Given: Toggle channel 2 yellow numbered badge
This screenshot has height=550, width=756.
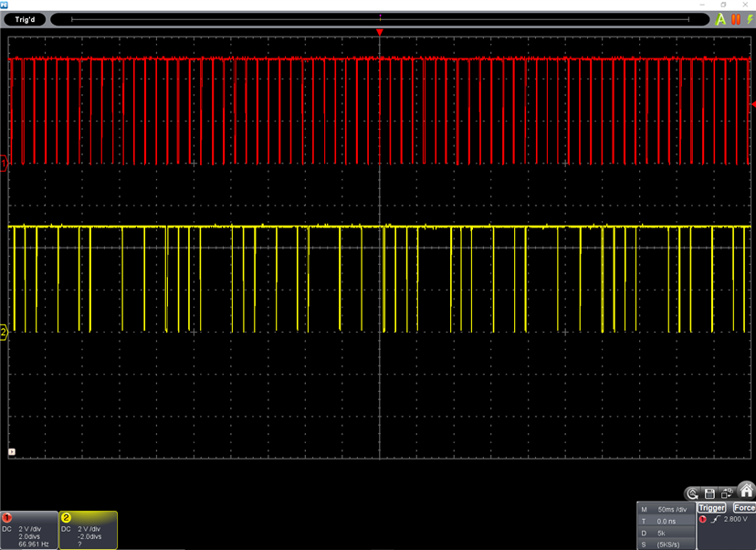Looking at the screenshot, I should pos(66,517).
